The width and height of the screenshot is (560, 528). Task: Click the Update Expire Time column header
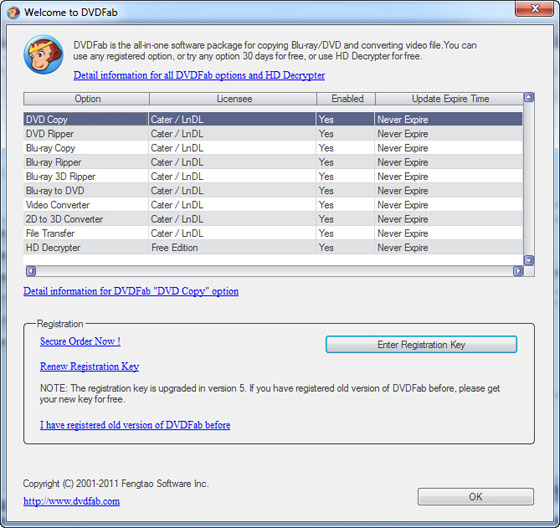(x=449, y=99)
